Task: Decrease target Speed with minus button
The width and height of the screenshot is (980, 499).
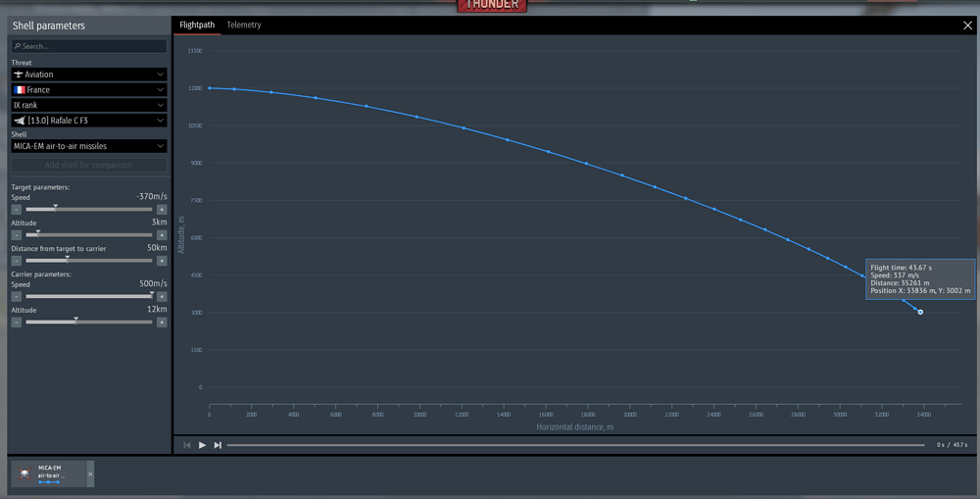Action: coord(17,210)
